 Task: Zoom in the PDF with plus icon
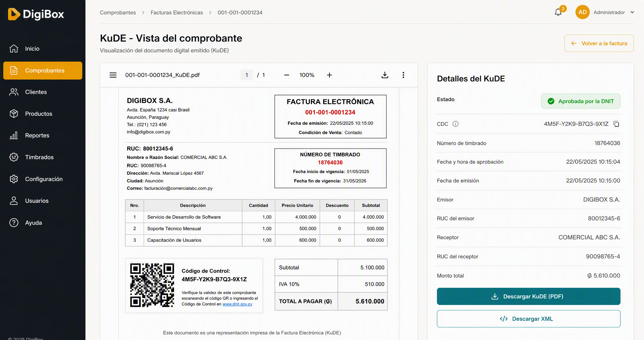click(329, 75)
